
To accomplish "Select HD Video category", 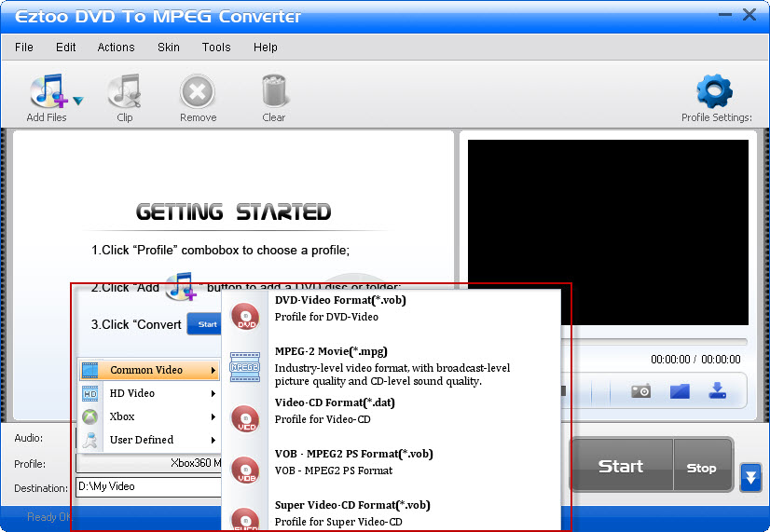I will coord(149,393).
